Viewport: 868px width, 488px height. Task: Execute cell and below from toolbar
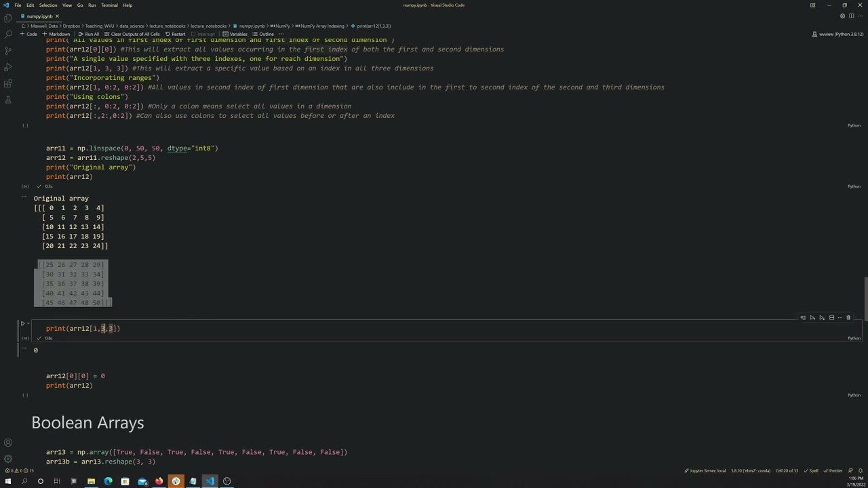coord(822,317)
